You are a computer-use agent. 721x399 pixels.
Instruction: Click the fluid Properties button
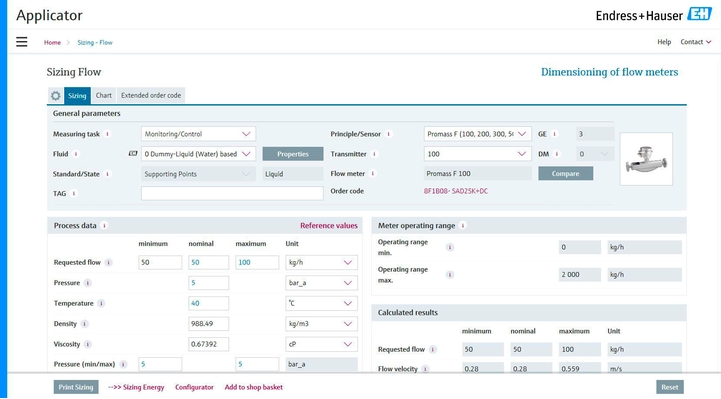[x=293, y=154]
